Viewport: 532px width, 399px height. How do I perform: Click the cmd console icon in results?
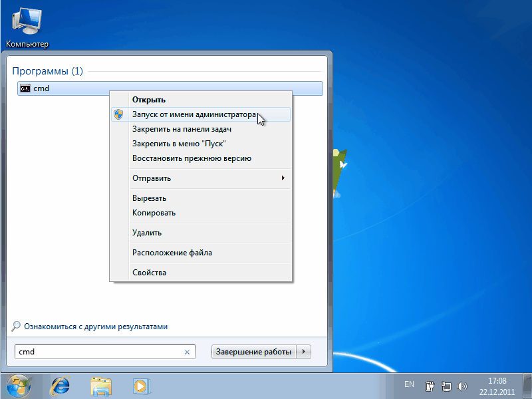(x=25, y=88)
